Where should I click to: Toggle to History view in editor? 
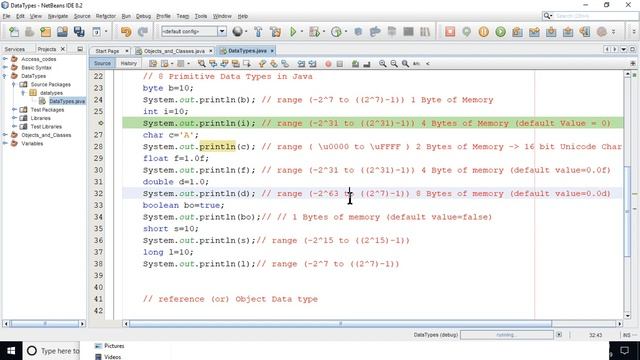coord(129,63)
